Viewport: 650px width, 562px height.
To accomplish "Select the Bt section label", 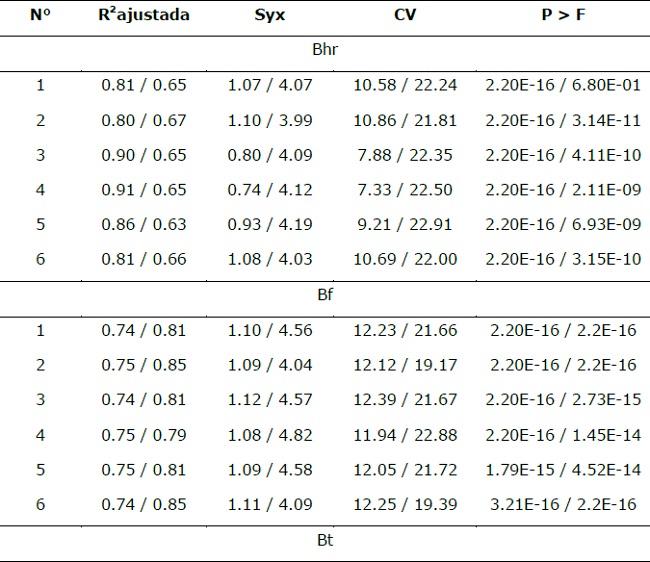I will tap(324, 541).
